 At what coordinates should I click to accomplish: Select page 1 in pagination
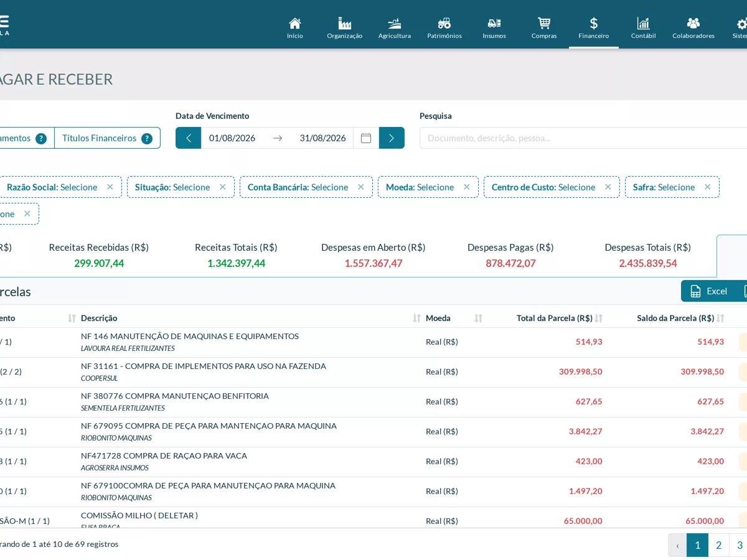click(x=697, y=545)
